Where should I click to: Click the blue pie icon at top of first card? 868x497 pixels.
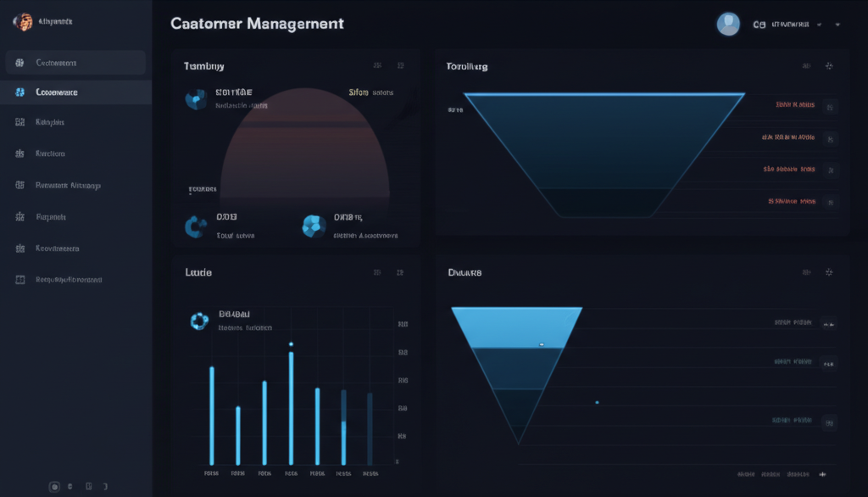coord(196,100)
